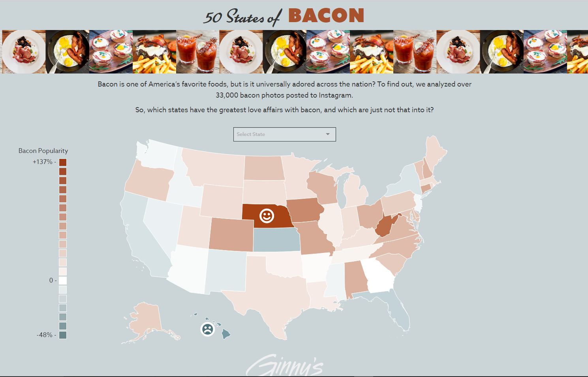Click the sad face icon near Hawaii
This screenshot has width=588, height=377.
pyautogui.click(x=207, y=329)
